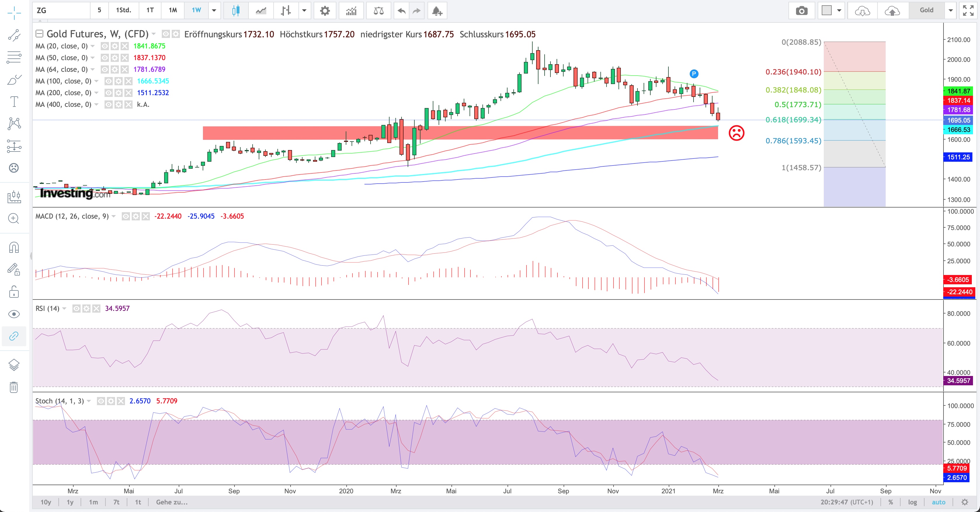This screenshot has height=512, width=980.
Task: Collapse the Gold Futures legend
Action: (x=39, y=34)
